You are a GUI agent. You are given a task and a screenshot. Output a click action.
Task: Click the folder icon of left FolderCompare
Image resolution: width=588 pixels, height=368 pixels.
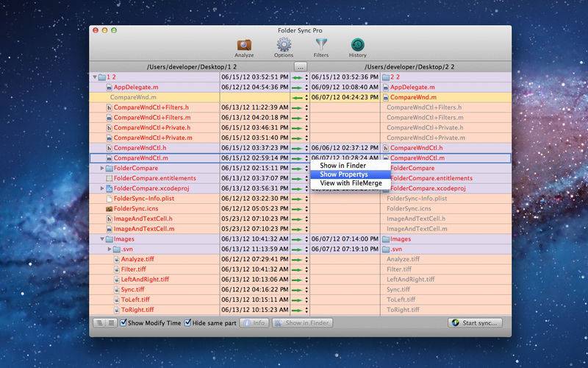pos(109,169)
